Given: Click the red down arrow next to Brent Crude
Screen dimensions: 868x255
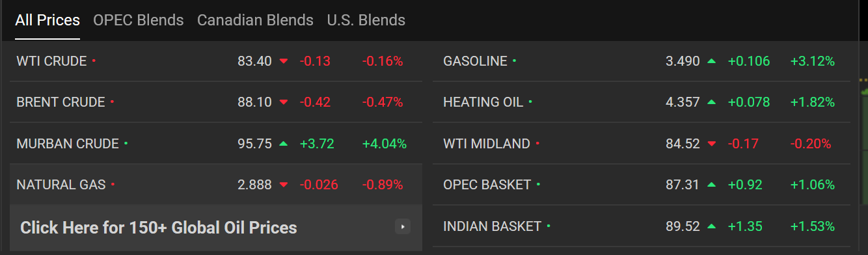Looking at the screenshot, I should point(283,102).
